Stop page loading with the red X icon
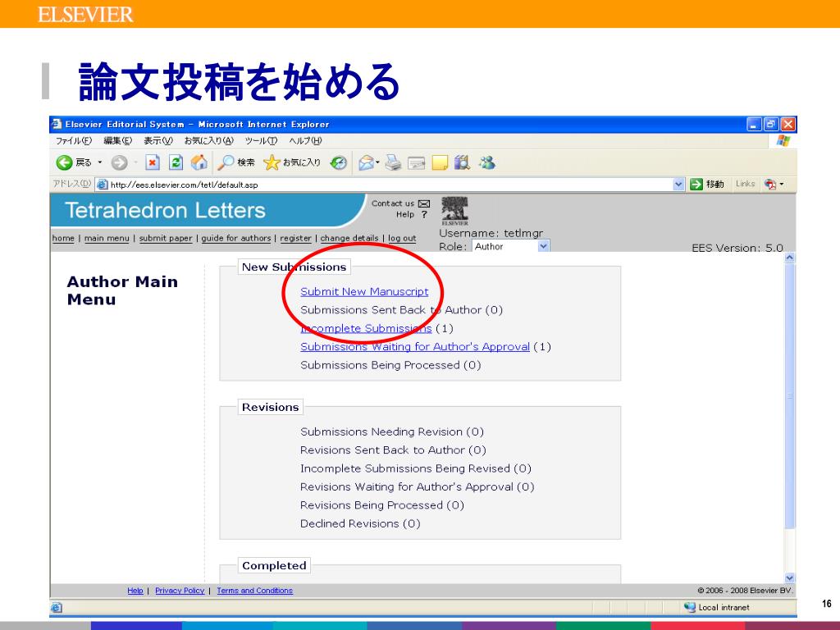Viewport: 840px width, 630px height. (153, 162)
